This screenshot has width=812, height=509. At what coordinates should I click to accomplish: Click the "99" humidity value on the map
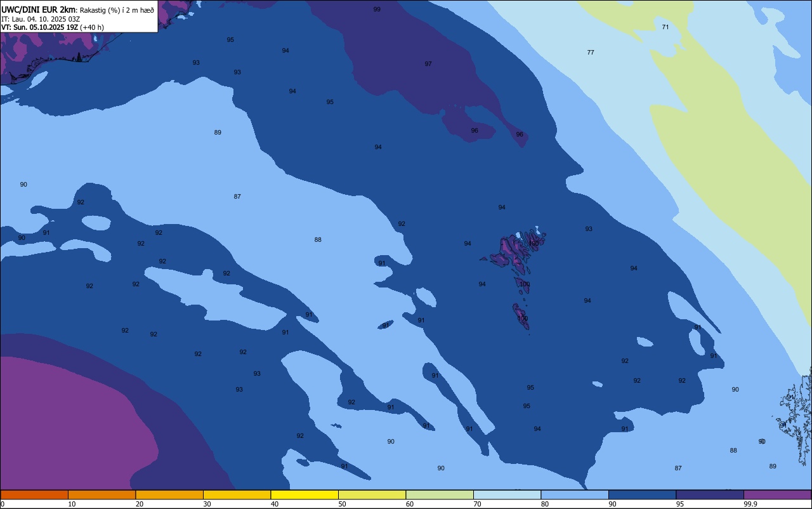click(377, 10)
